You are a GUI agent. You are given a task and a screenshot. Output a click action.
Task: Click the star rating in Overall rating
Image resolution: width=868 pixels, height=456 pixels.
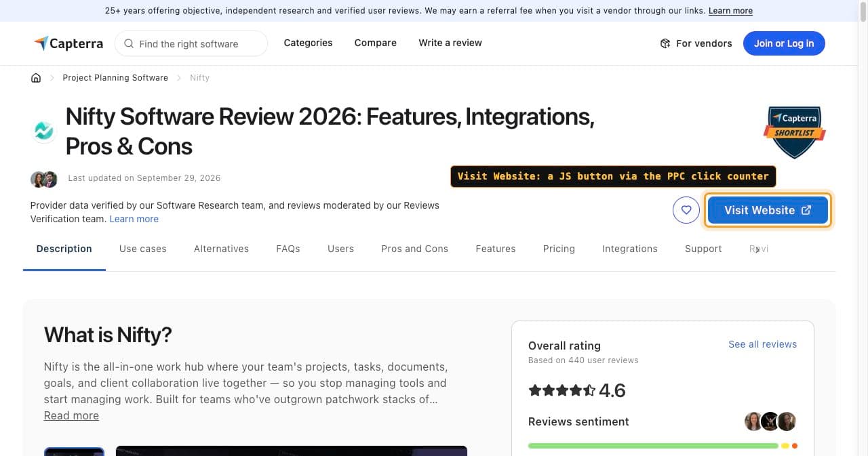561,390
